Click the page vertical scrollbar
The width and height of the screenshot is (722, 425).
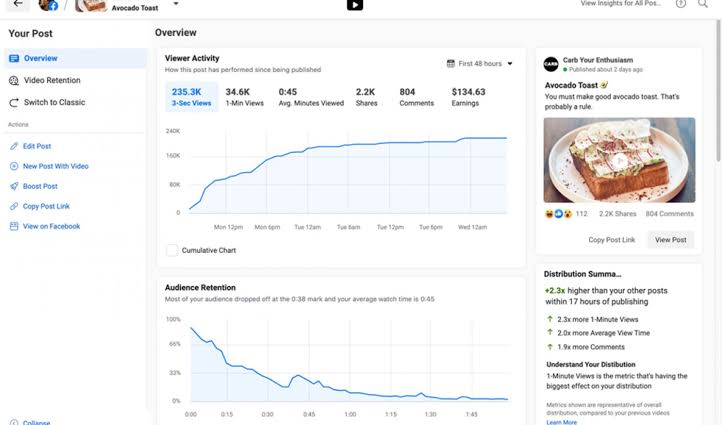(718, 92)
